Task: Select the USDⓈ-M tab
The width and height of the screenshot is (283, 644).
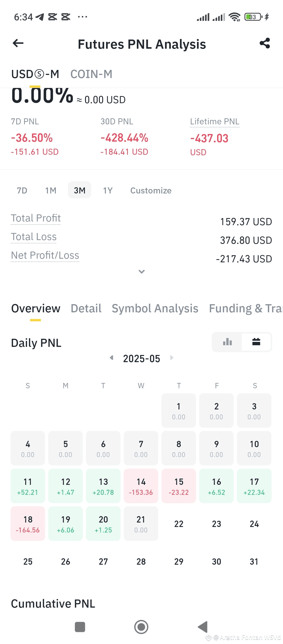Action: coord(35,74)
